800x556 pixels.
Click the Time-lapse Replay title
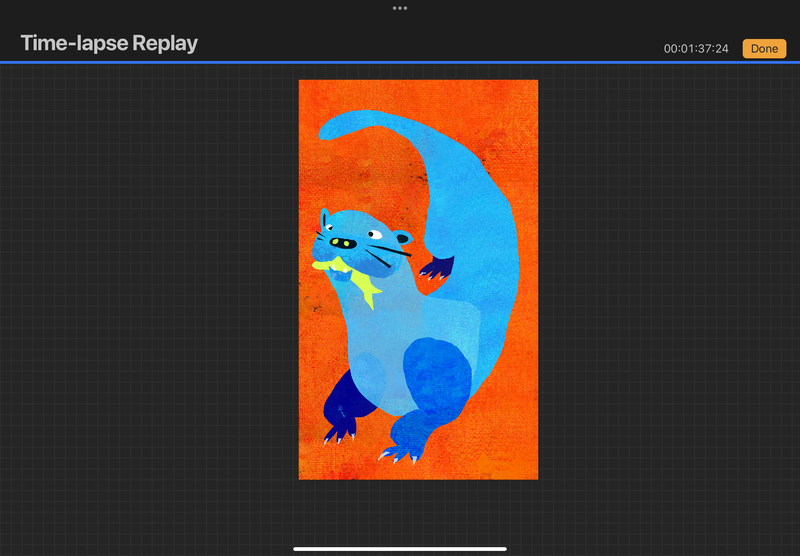109,44
